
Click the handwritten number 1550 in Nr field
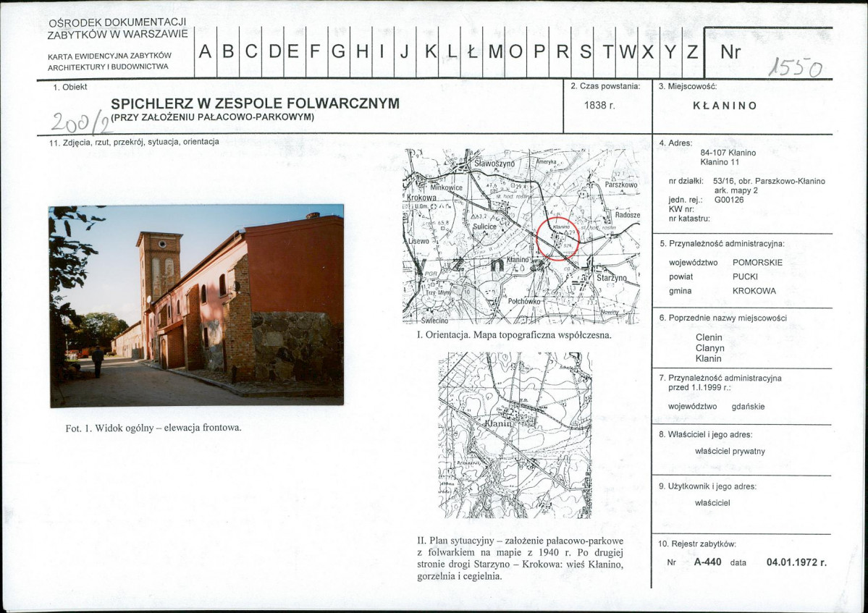point(795,68)
